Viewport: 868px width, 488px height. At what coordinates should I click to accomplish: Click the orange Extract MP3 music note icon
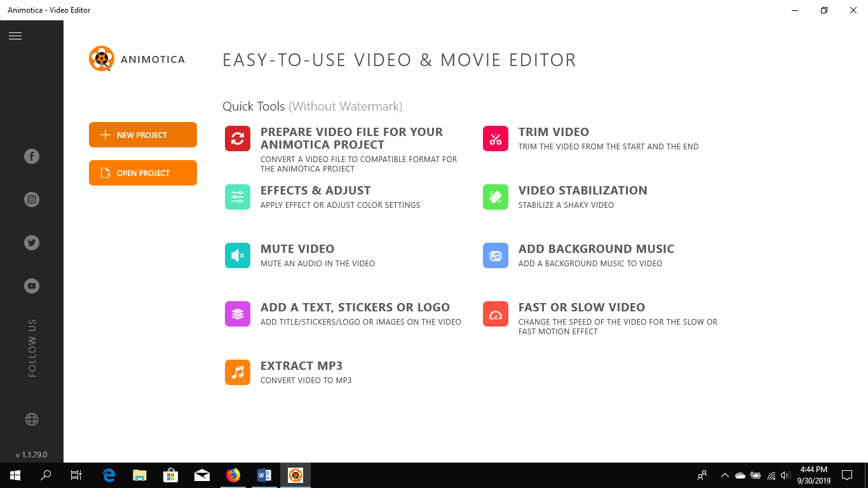click(238, 372)
